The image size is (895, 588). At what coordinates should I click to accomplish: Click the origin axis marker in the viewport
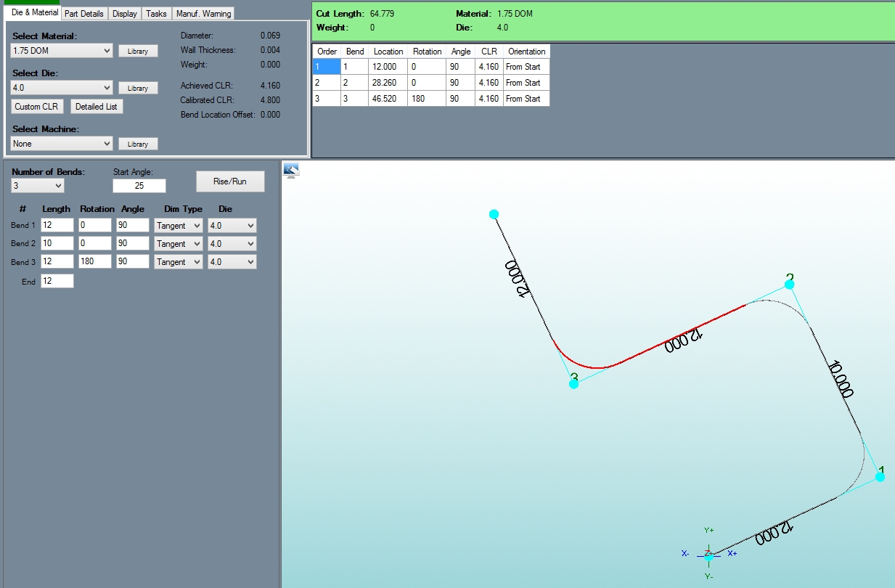pos(708,554)
